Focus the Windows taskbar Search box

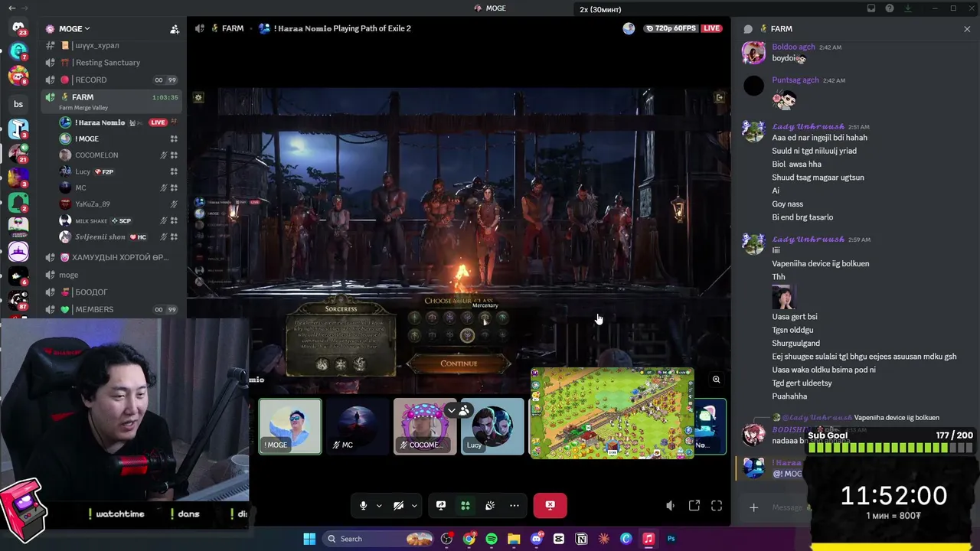click(x=377, y=539)
